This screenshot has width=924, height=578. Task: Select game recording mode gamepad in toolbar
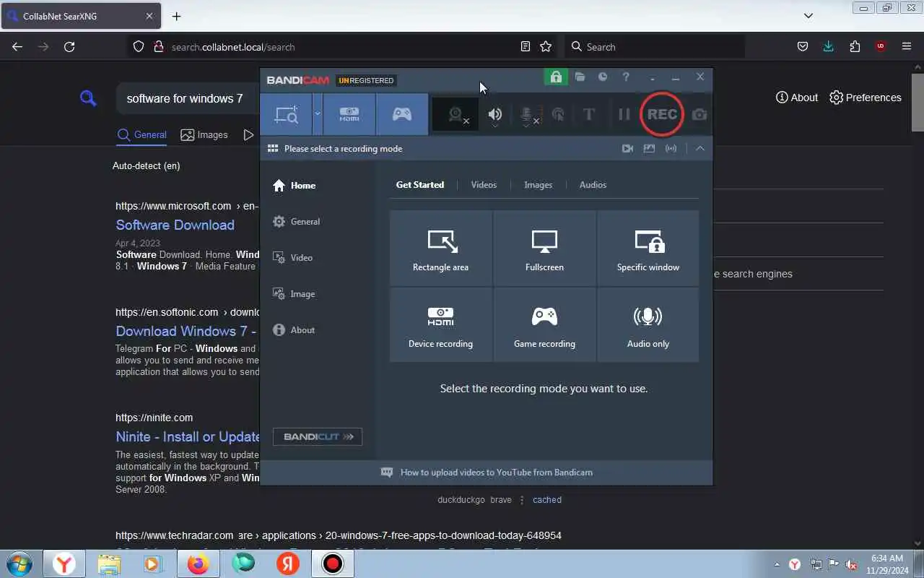tap(402, 114)
